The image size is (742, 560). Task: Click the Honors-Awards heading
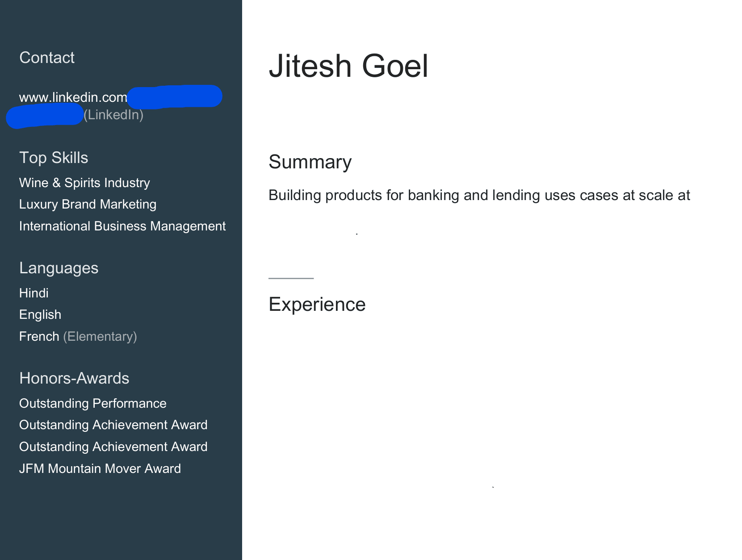tap(74, 378)
